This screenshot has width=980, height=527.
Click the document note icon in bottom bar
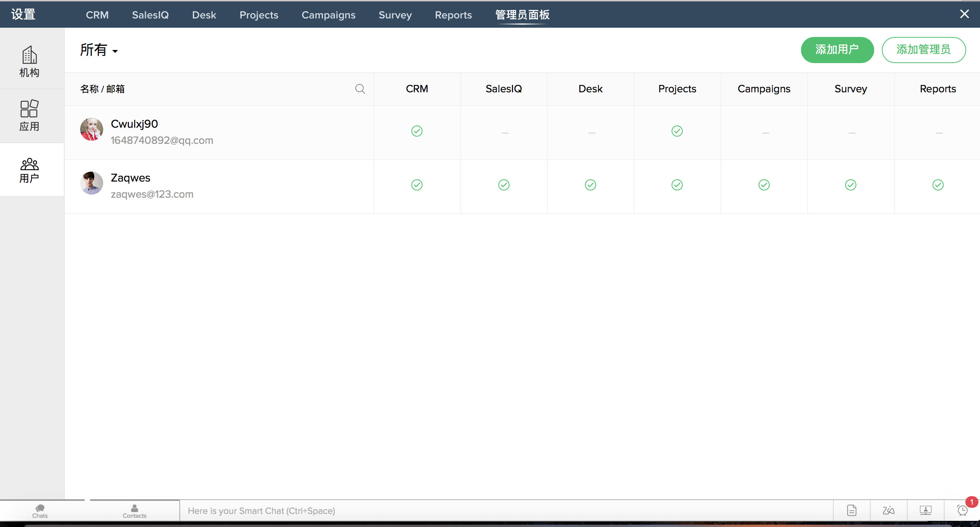tap(852, 510)
